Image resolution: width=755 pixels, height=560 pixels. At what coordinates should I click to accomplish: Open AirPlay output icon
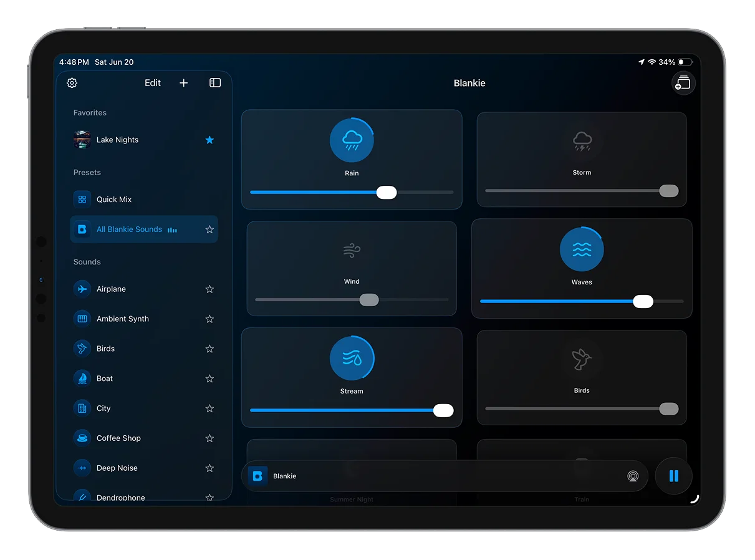click(633, 476)
